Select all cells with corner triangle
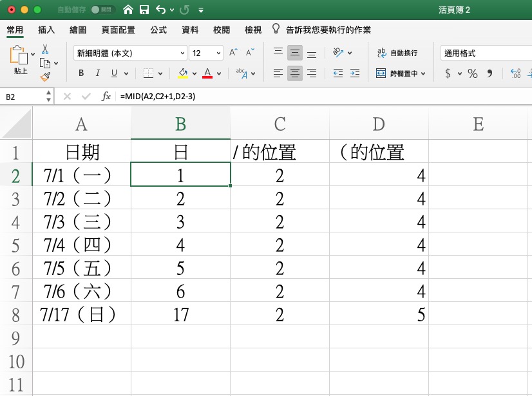This screenshot has width=532, height=396. 16,123
